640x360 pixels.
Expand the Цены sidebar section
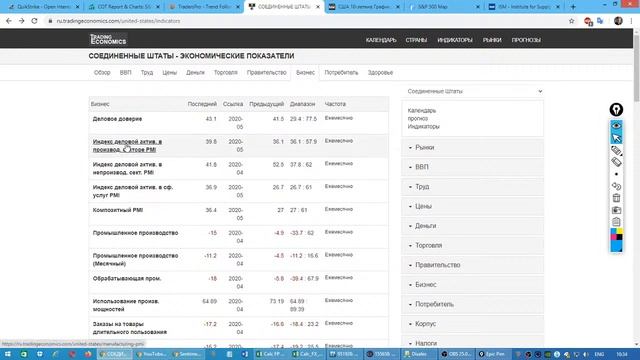coord(473,206)
